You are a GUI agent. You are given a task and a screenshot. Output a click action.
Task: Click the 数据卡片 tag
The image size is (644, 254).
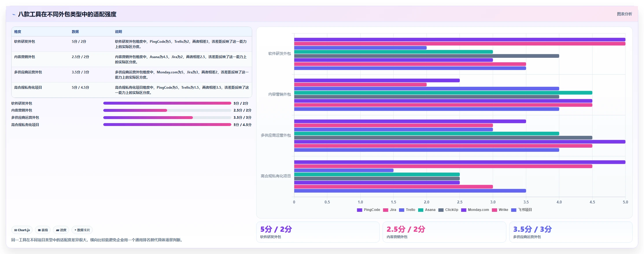(x=82, y=230)
